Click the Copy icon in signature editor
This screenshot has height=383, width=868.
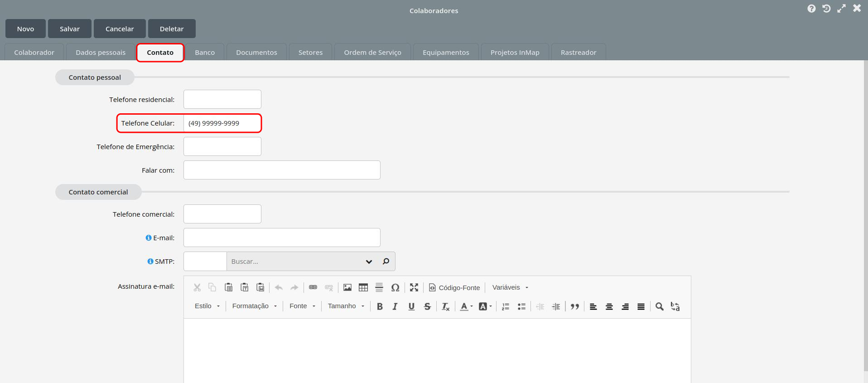pos(212,287)
